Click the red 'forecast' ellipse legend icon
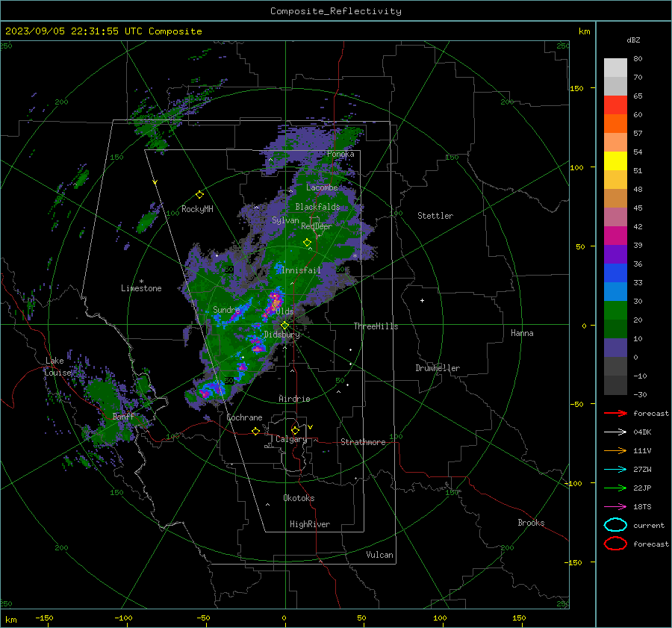Screen dimensions: 672x628 615,544
